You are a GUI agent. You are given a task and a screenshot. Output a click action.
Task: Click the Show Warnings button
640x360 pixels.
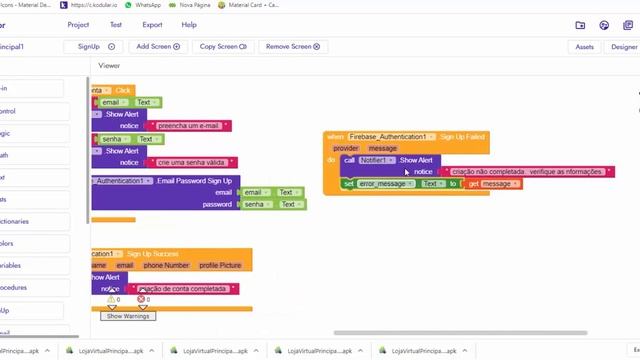tap(128, 316)
